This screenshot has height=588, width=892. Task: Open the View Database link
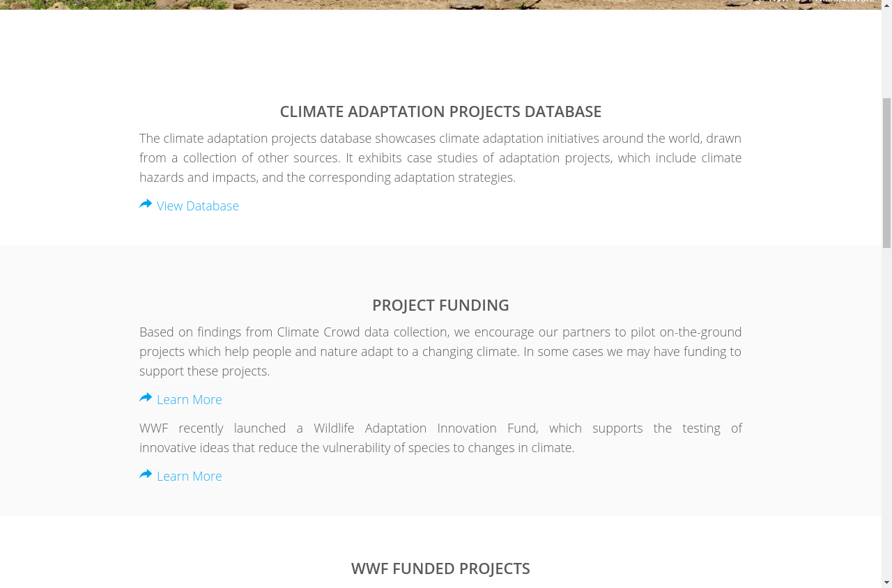click(198, 206)
